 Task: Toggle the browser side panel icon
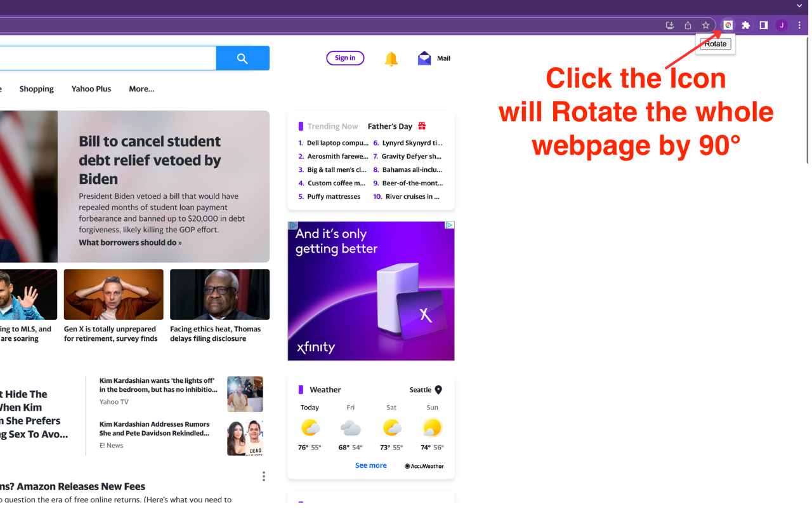pyautogui.click(x=764, y=25)
